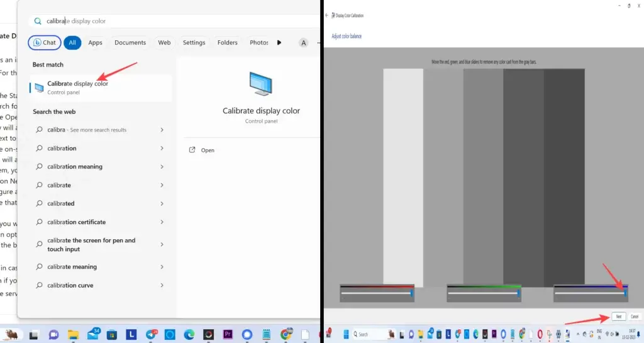Viewport: 644px width, 343px height.
Task: Expand the 'calibra' web suggestion chevron
Action: (x=162, y=130)
